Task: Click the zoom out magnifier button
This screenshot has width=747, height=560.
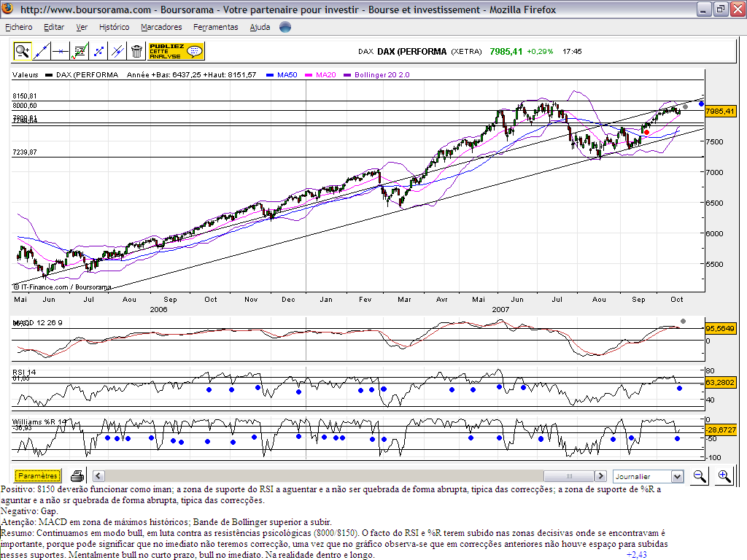Action: [x=700, y=476]
